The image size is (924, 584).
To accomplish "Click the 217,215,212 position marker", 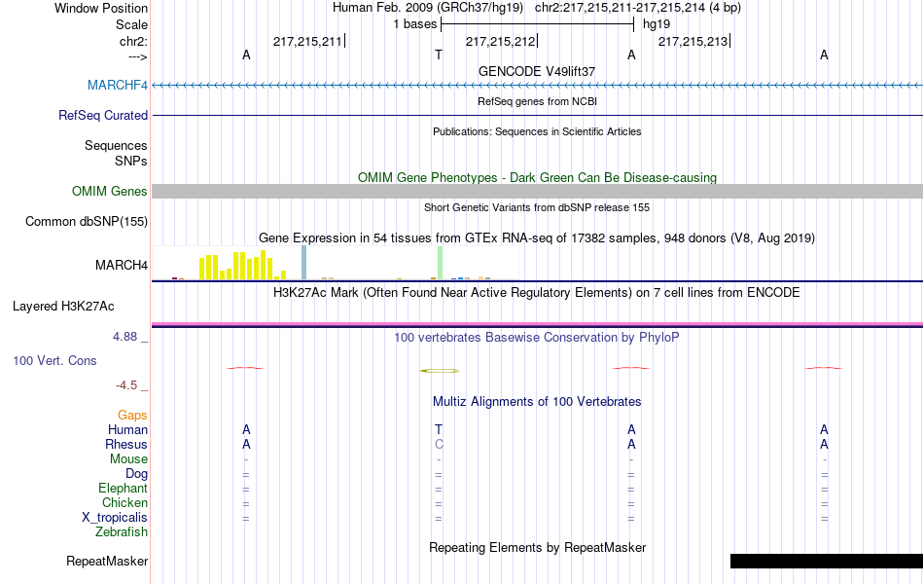I will (x=500, y=41).
